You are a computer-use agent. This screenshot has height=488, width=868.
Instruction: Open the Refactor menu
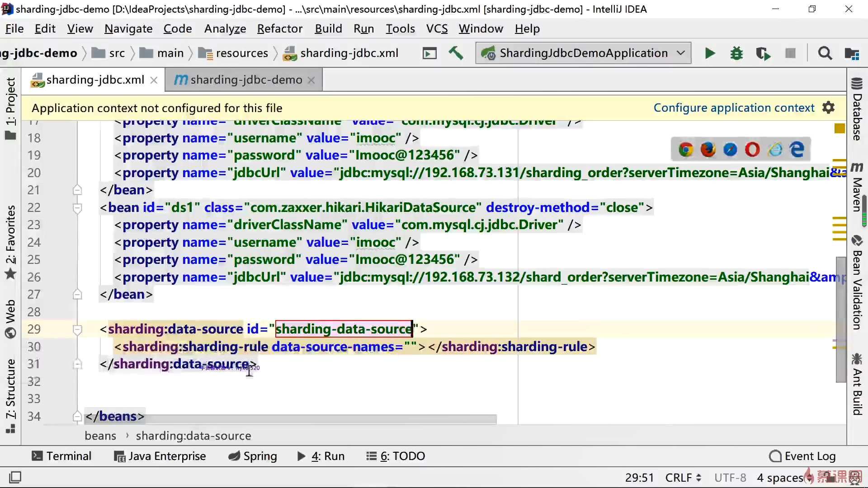[x=279, y=28]
